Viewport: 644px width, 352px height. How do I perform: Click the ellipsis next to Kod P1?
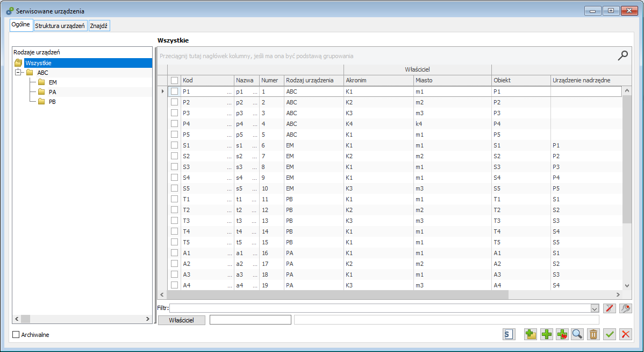pos(229,92)
